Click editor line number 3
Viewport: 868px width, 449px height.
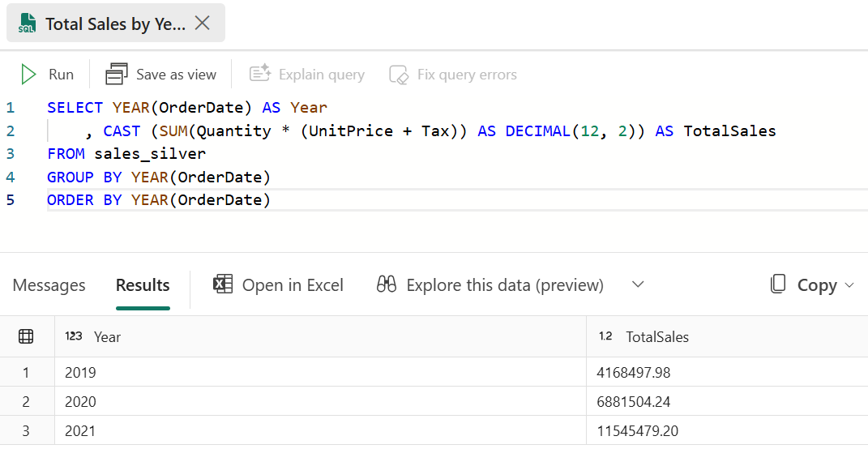(x=11, y=153)
